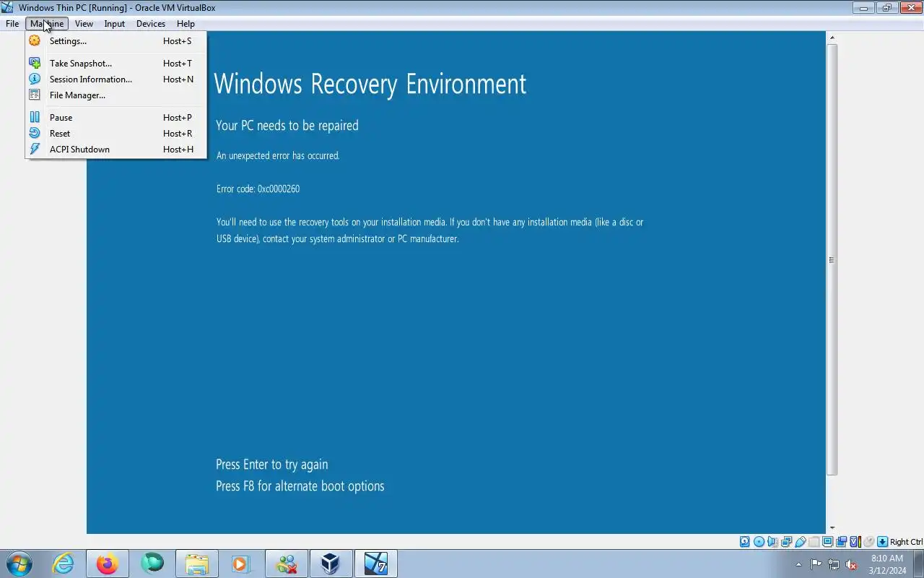Select the running VM taskbar icon with 7

(376, 564)
